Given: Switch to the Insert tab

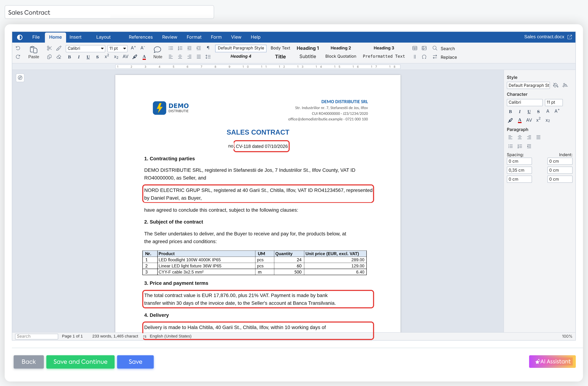Looking at the screenshot, I should (75, 37).
